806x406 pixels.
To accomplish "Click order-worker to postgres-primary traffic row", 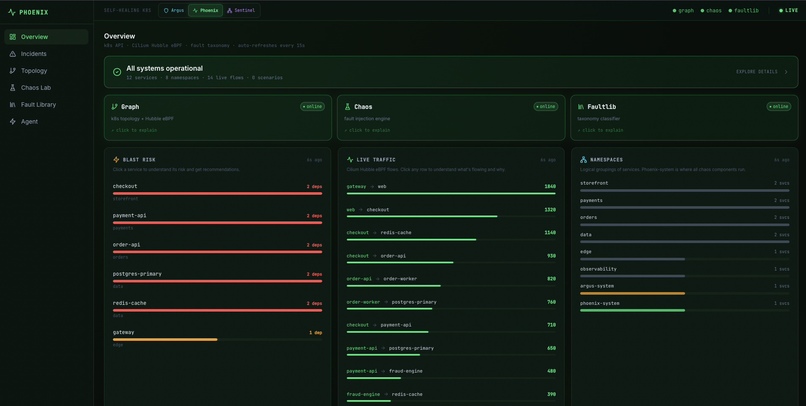I will pyautogui.click(x=451, y=305).
